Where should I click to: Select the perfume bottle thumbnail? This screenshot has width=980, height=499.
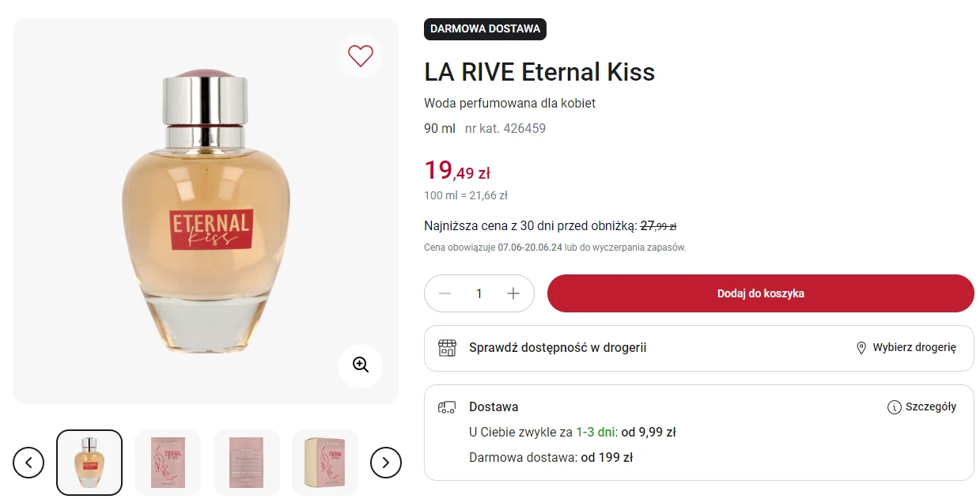[x=89, y=463]
